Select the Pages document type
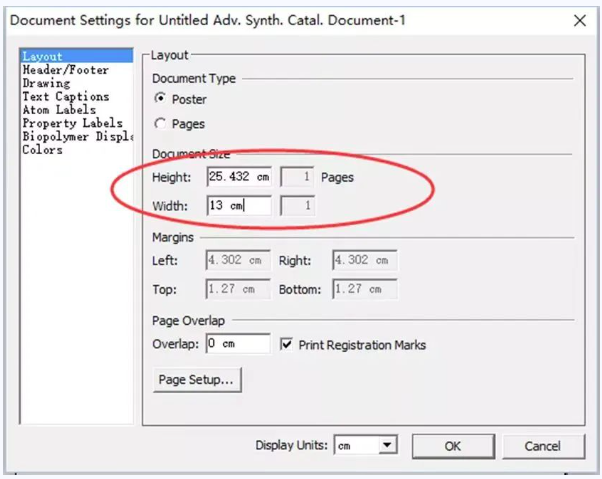The width and height of the screenshot is (602, 479). pos(160,124)
